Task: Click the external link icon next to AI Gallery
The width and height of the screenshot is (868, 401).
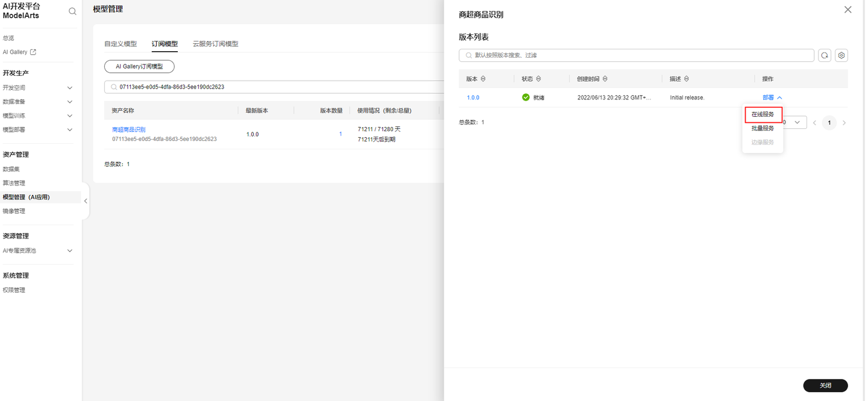Action: [x=33, y=52]
